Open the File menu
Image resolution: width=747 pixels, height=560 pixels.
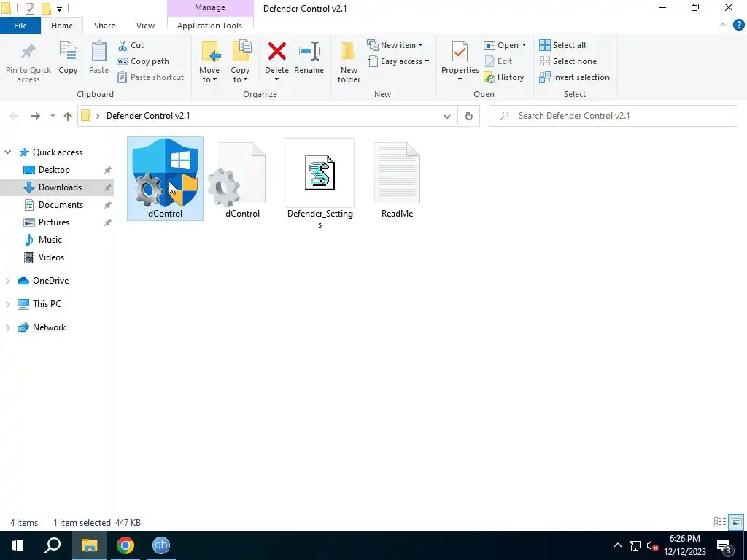(20, 26)
